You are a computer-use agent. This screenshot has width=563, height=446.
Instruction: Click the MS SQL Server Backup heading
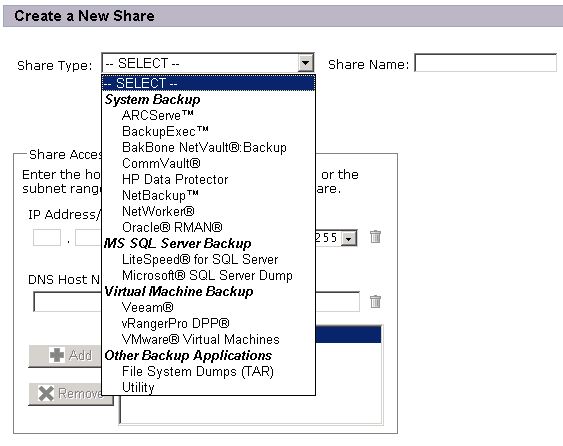(177, 243)
